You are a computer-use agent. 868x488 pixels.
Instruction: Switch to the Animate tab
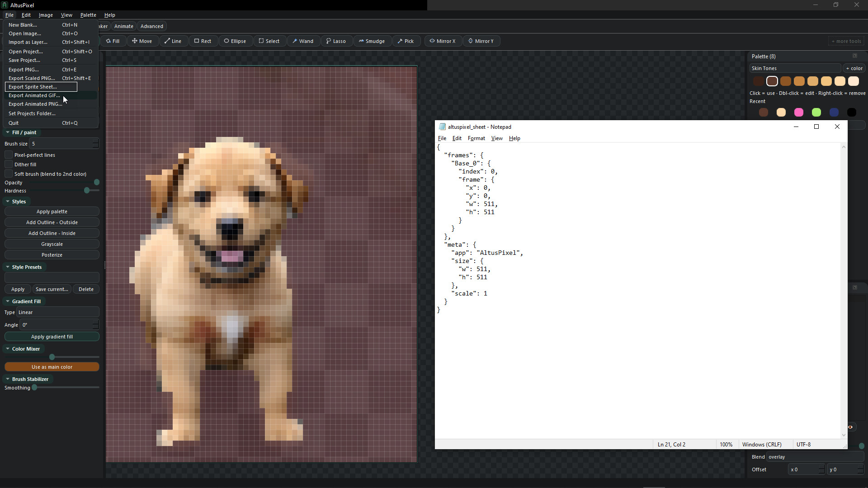pyautogui.click(x=123, y=26)
